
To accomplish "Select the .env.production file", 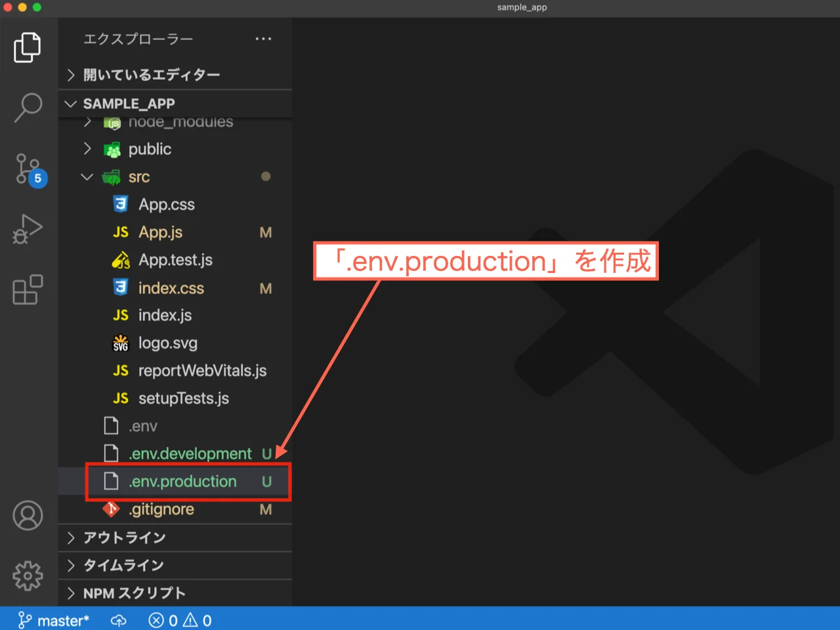I will pyautogui.click(x=182, y=481).
